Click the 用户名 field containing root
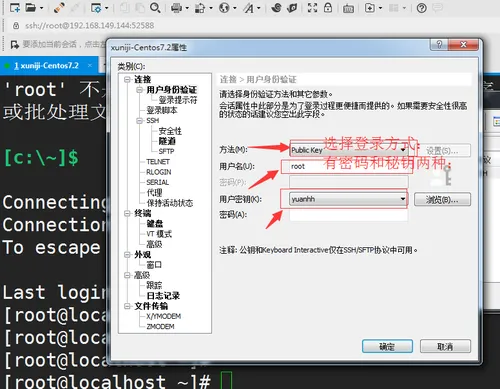The image size is (500, 389). tap(348, 166)
